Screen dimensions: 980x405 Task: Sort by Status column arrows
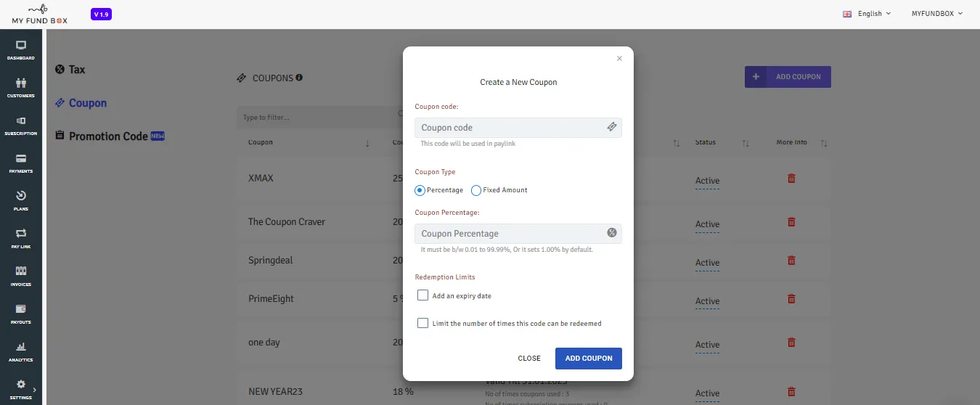[x=746, y=143]
